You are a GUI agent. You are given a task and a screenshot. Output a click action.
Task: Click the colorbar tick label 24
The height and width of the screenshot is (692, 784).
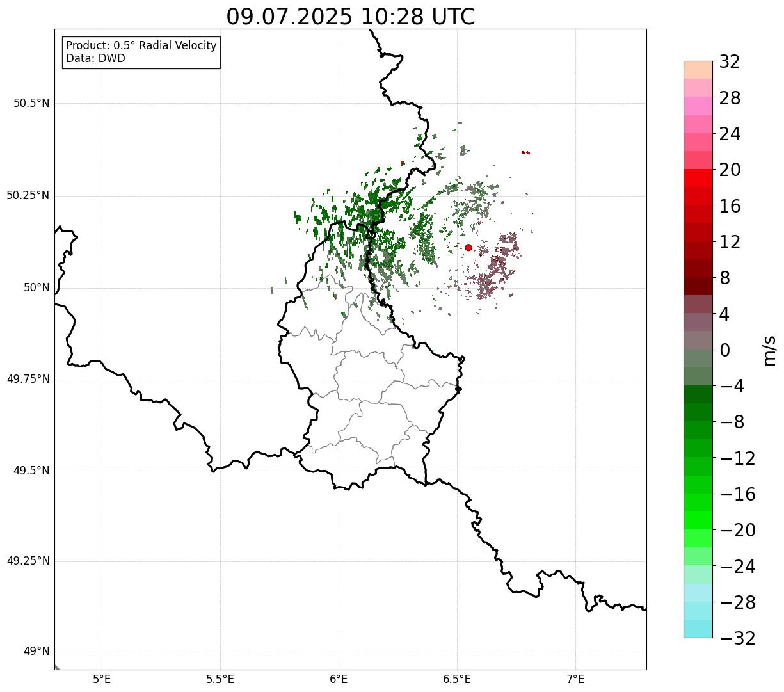tap(730, 134)
